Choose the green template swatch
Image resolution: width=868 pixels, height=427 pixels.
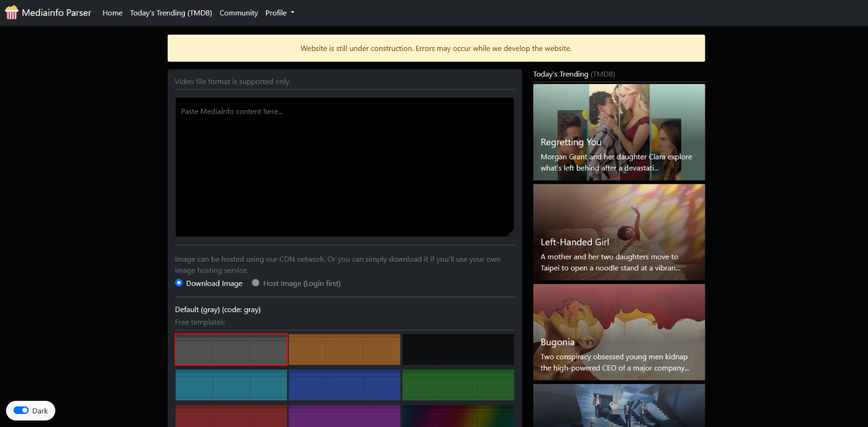pyautogui.click(x=458, y=385)
